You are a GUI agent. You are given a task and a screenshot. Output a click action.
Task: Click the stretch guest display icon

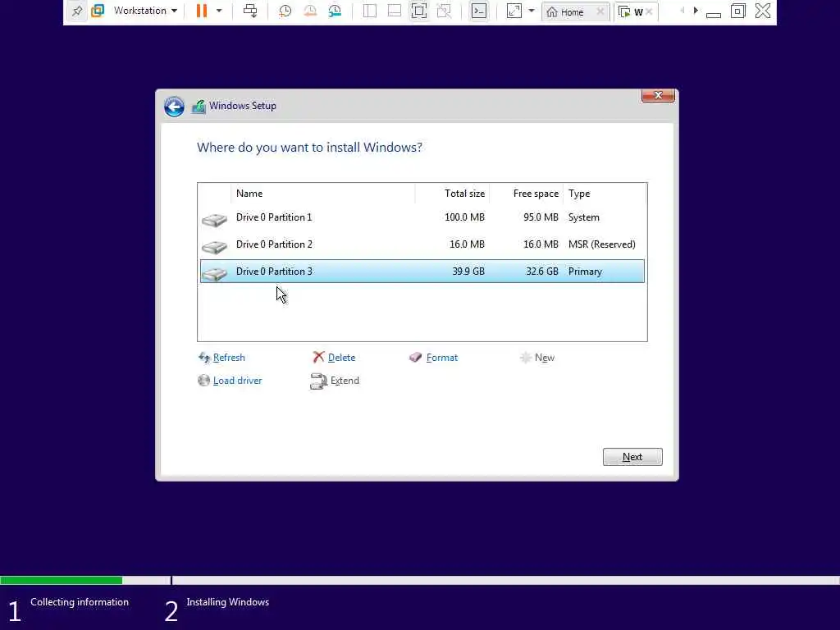pos(514,11)
